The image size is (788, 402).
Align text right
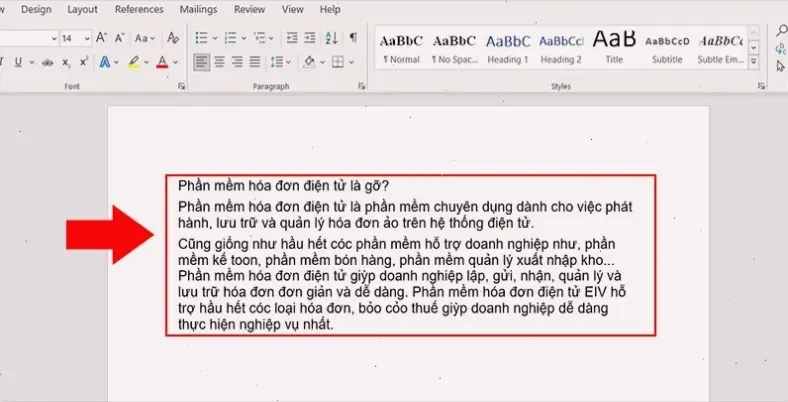237,62
